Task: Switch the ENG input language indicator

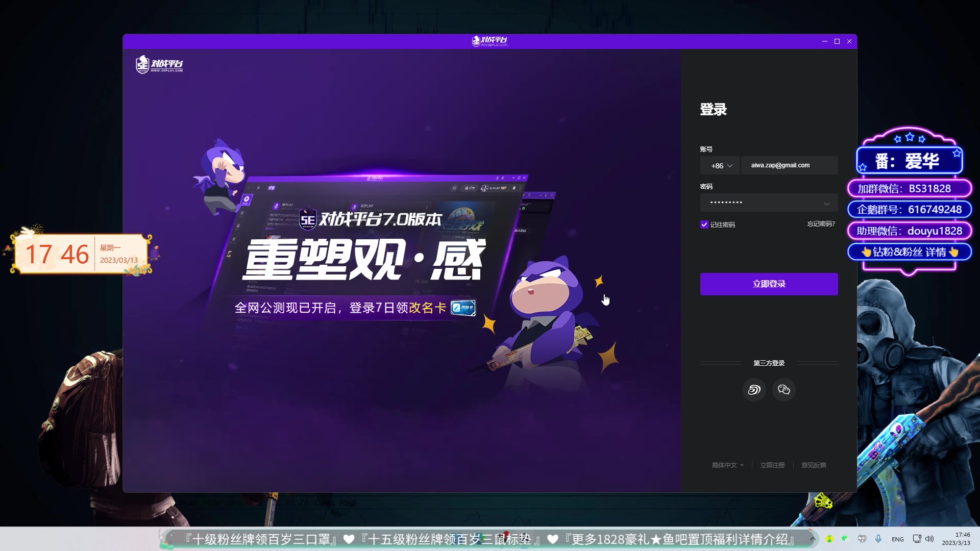Action: (898, 539)
